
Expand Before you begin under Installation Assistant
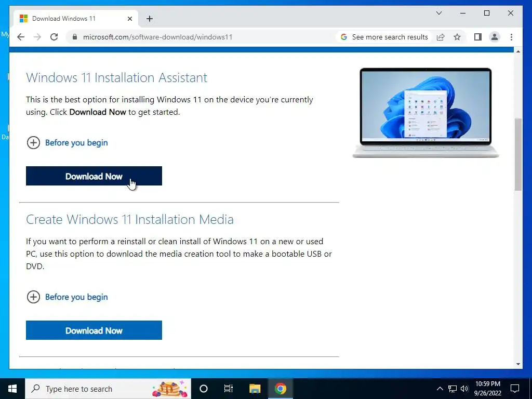pos(67,143)
